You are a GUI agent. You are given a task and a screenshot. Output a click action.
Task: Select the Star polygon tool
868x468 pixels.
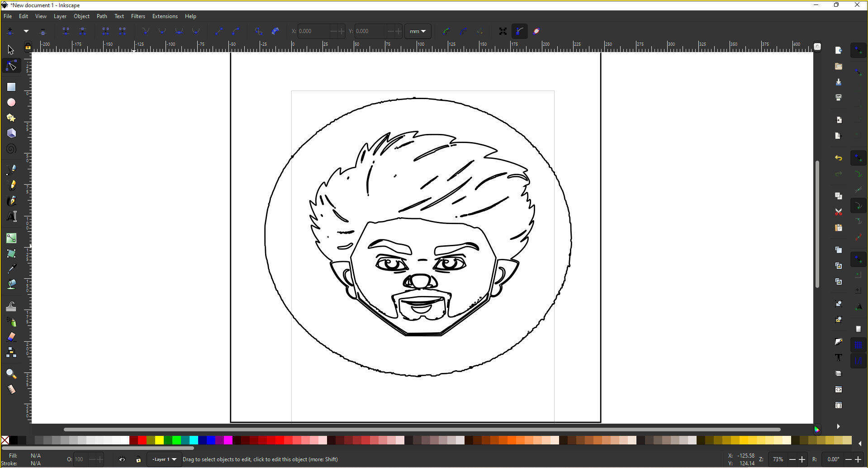click(11, 118)
